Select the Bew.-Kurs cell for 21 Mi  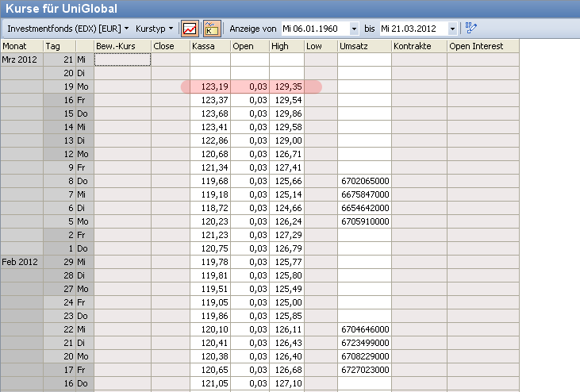coord(121,60)
